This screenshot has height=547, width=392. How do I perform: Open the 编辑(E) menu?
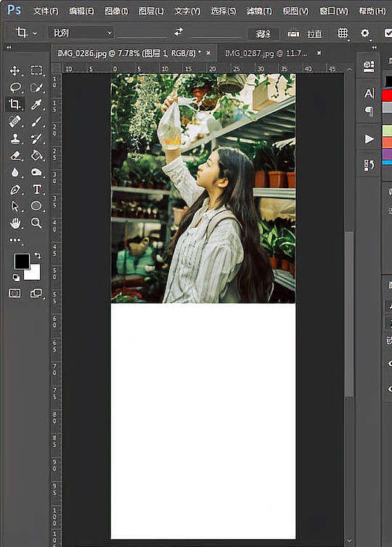click(x=81, y=11)
